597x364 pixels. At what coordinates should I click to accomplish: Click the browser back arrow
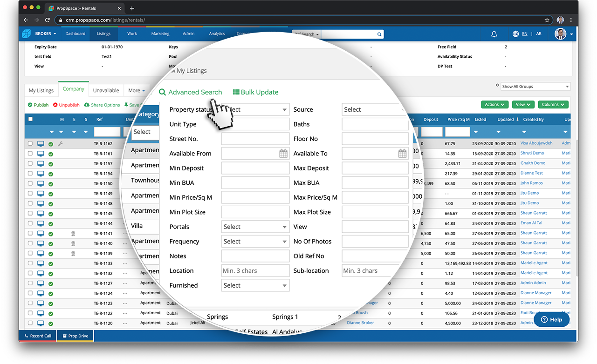26,20
